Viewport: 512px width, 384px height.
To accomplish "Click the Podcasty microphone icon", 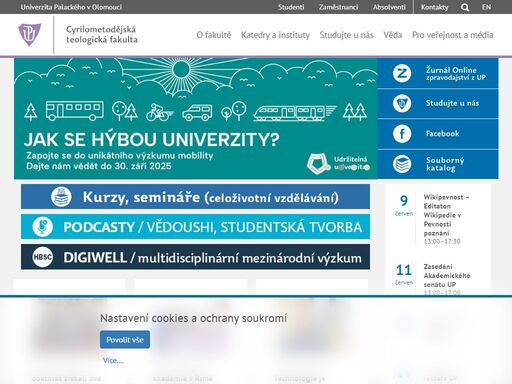I will (43, 227).
